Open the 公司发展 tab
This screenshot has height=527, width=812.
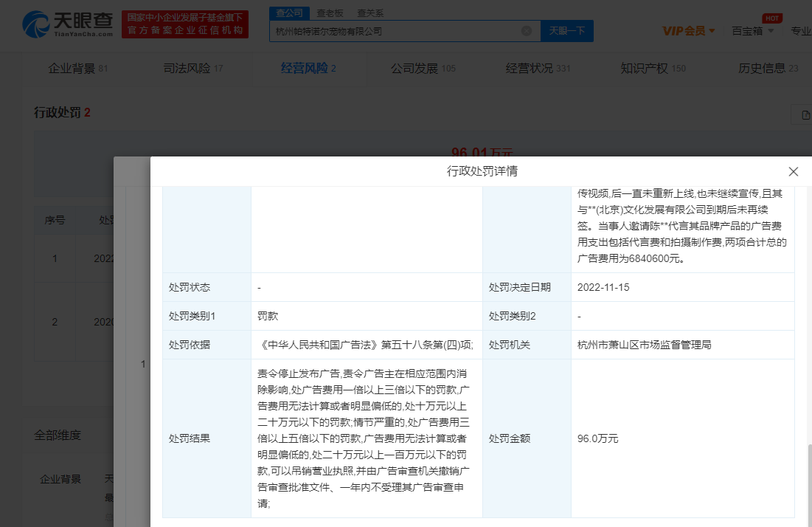pos(423,69)
